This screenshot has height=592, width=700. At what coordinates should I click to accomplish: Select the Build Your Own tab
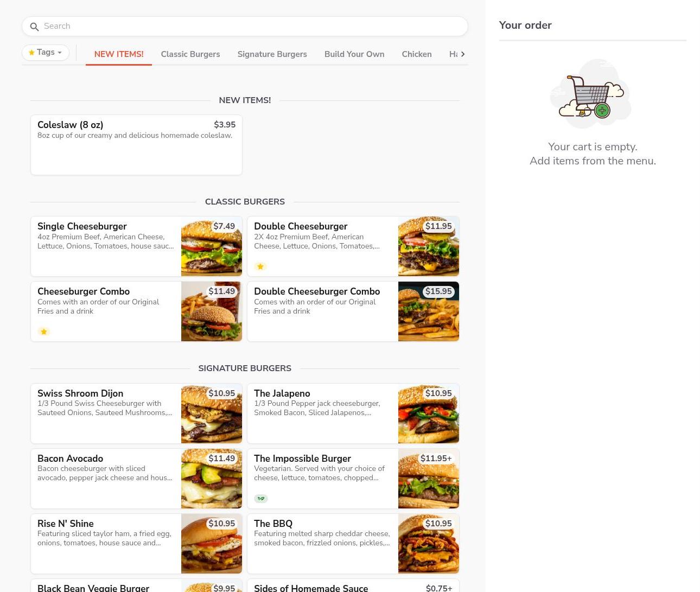[x=354, y=54]
